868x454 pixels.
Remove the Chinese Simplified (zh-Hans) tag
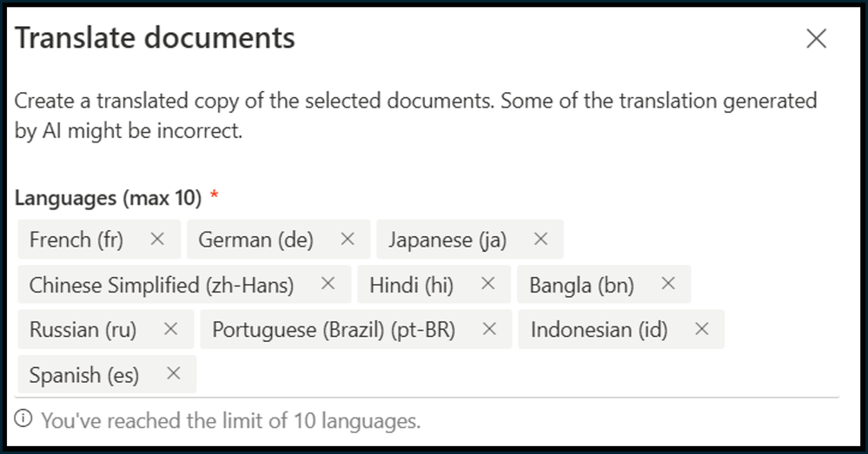(328, 284)
